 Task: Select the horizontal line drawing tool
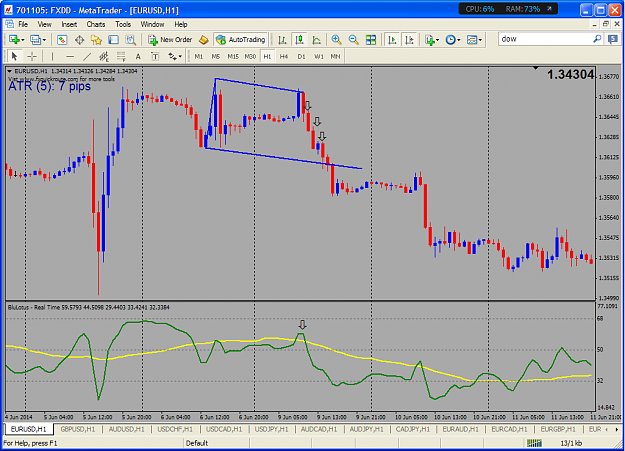click(x=70, y=56)
